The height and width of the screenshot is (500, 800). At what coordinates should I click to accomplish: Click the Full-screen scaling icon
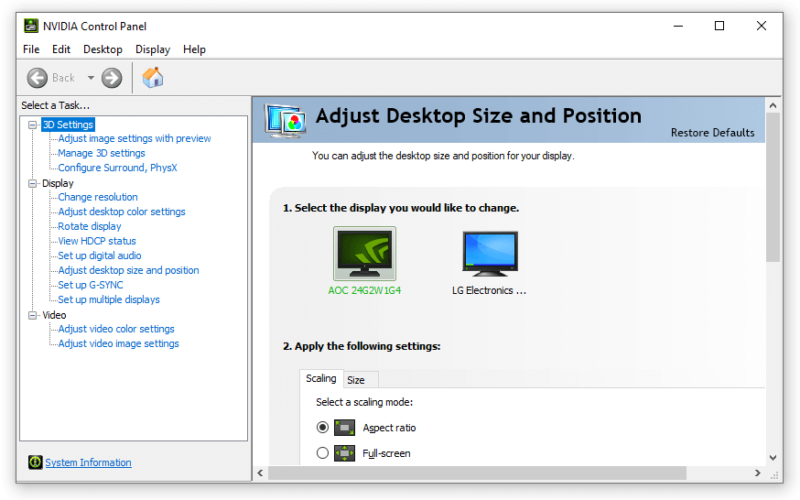click(344, 453)
